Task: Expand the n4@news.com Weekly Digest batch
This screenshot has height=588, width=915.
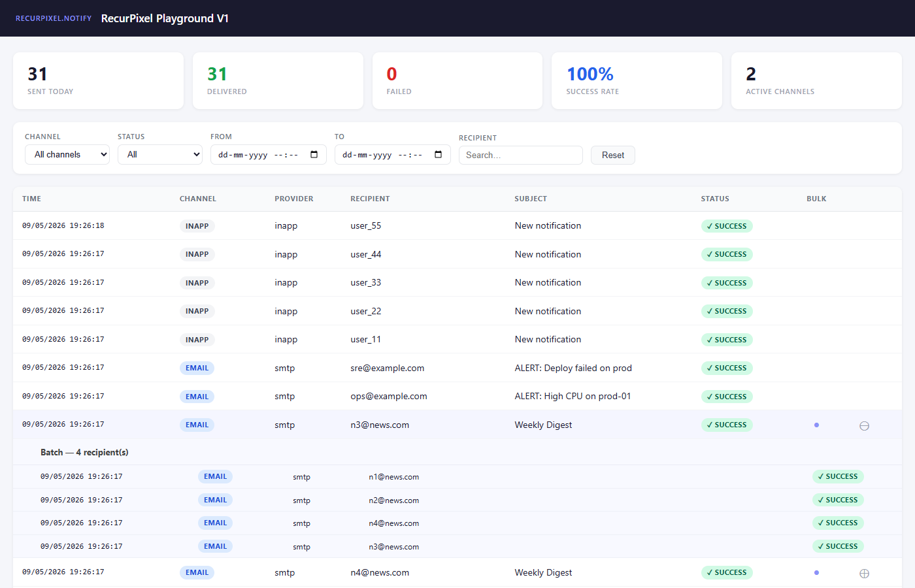Action: 864,574
